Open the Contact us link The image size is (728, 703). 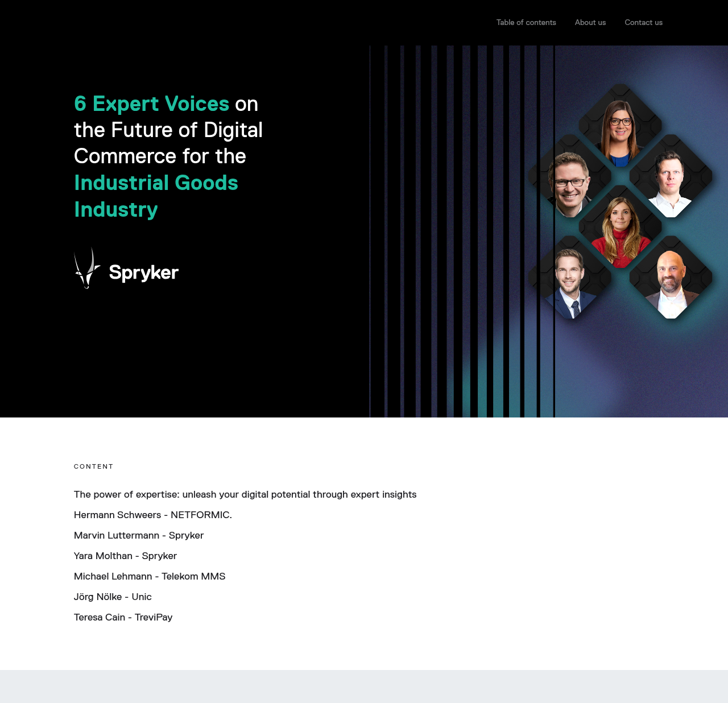(643, 23)
